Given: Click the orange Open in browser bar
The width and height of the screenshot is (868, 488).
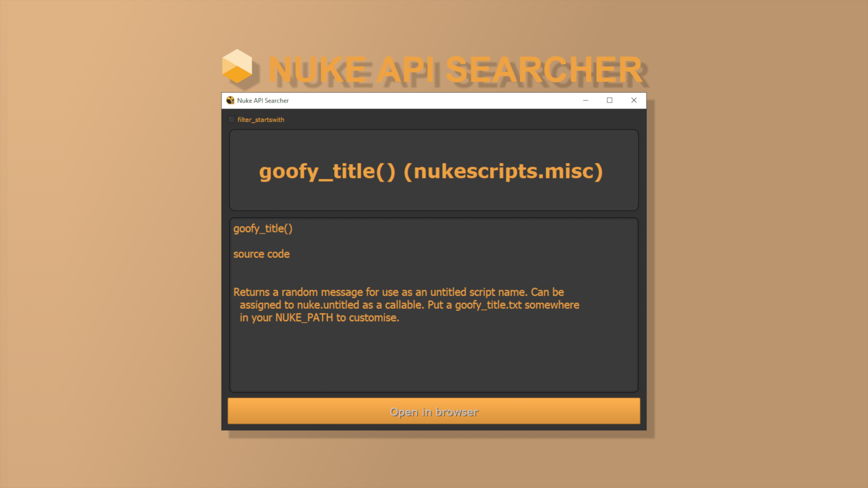Looking at the screenshot, I should coord(434,412).
